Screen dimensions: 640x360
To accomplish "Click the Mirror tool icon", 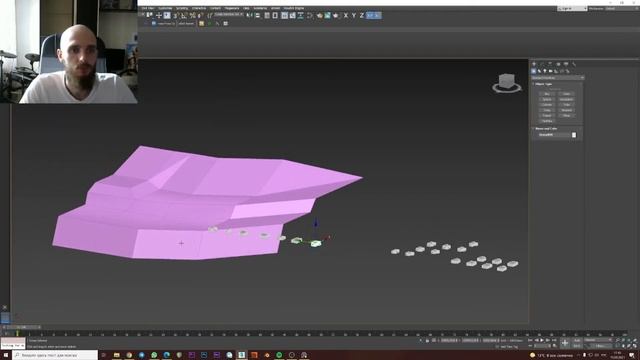I will 249,16.
